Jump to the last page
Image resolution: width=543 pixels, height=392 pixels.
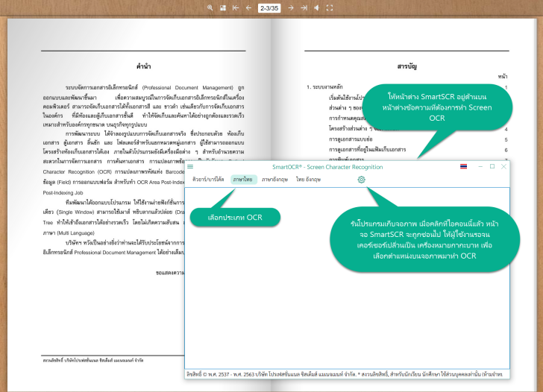click(x=304, y=7)
